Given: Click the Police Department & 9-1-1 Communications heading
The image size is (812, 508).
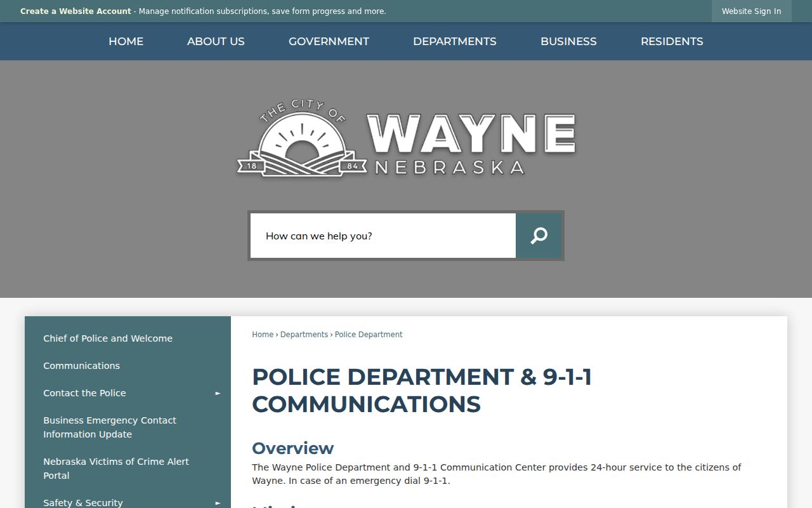Looking at the screenshot, I should [422, 391].
